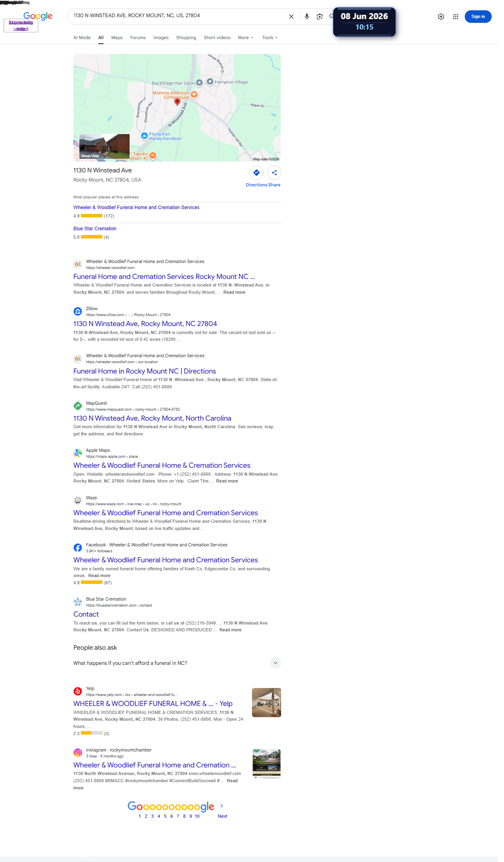Image resolution: width=504 pixels, height=862 pixels.
Task: Open the Wheeler & Woodlief popular place link
Action: click(x=136, y=208)
